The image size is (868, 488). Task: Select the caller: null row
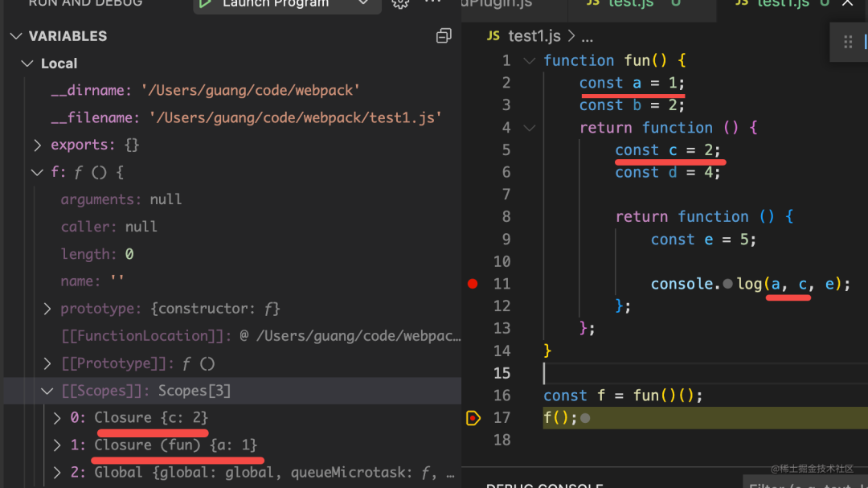pos(232,227)
